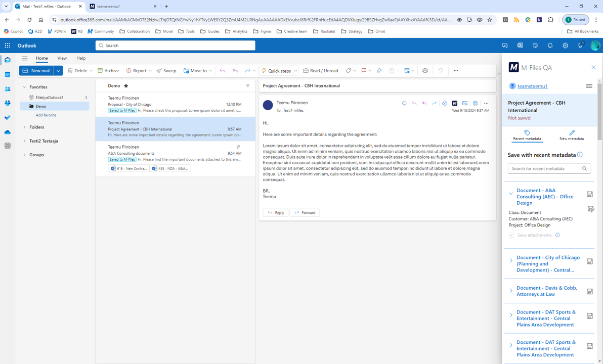
Task: Open My Day calendar-check icon
Action: click(535, 45)
